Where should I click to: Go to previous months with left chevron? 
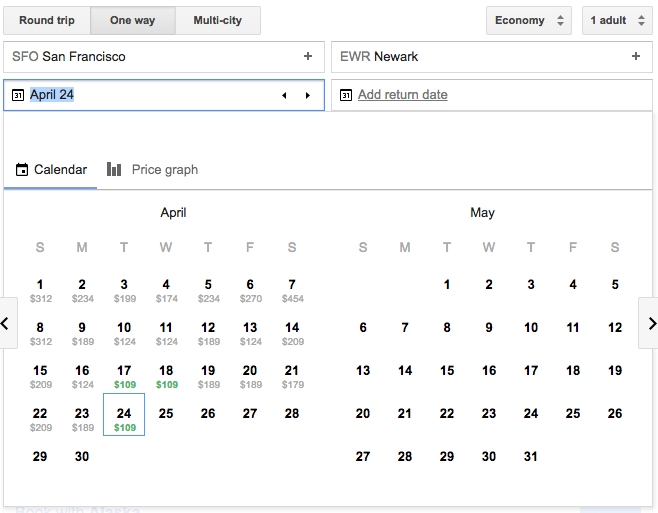[8, 323]
